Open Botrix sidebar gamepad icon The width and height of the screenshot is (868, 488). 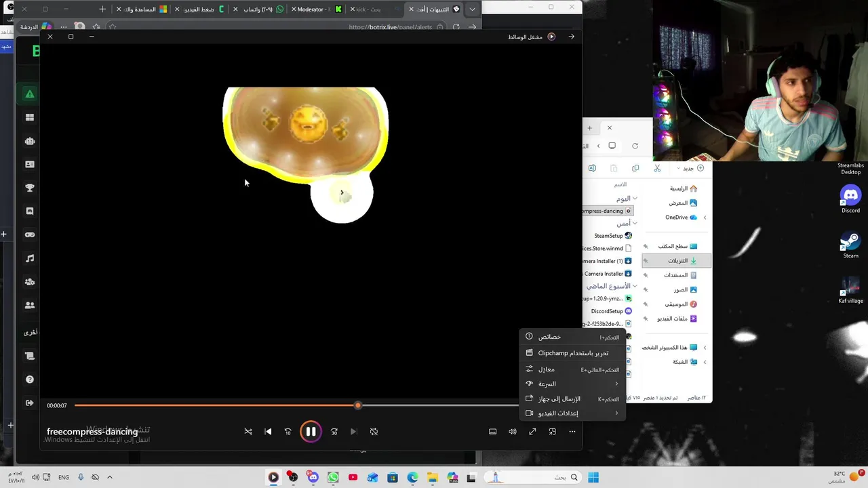coord(30,235)
